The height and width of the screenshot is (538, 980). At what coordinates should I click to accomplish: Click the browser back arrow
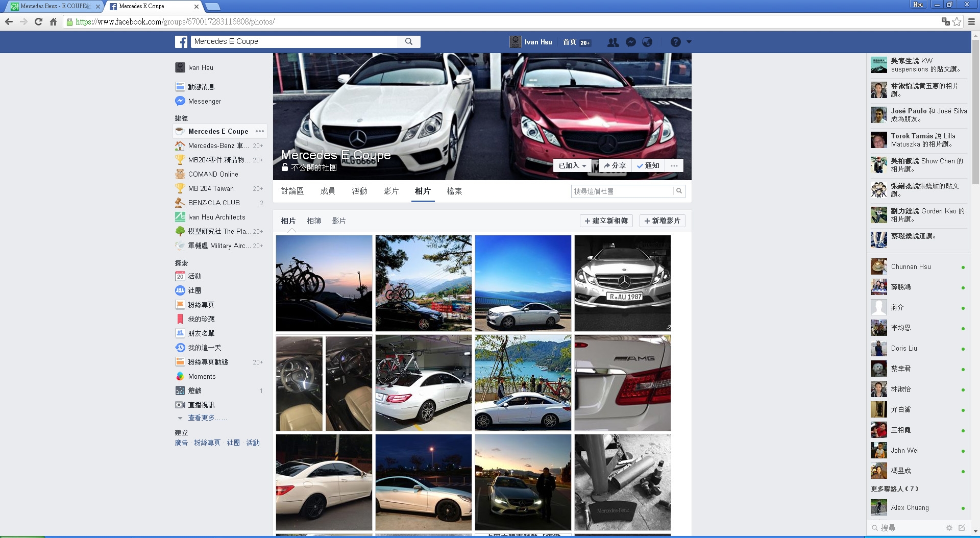[x=9, y=21]
